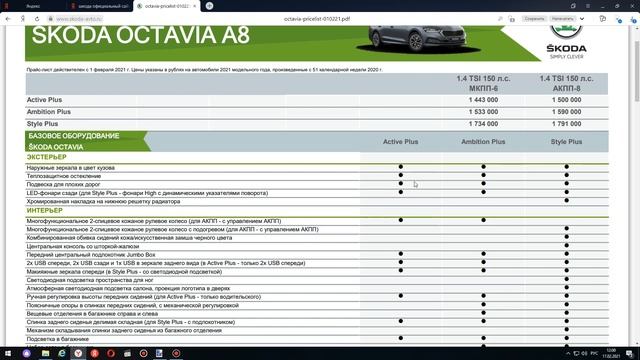
Task: Click the 1 590 000 Ambition Plus price
Action: [566, 112]
